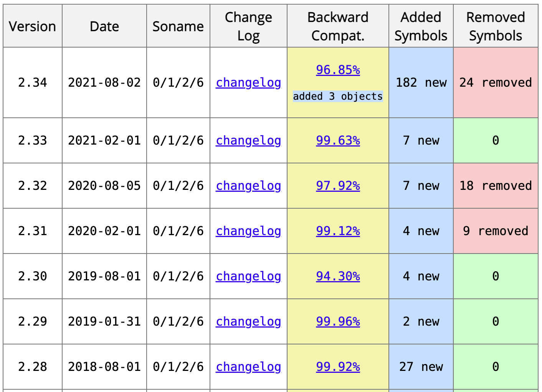This screenshot has height=392, width=542.
Task: Click the 2.28 row changelog link
Action: pyautogui.click(x=248, y=367)
